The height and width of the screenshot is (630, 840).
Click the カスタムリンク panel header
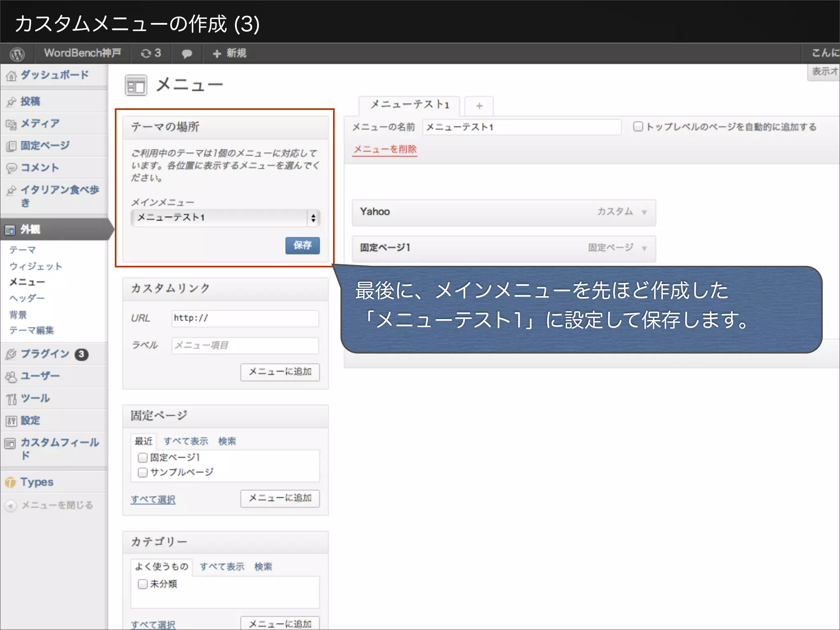[225, 289]
